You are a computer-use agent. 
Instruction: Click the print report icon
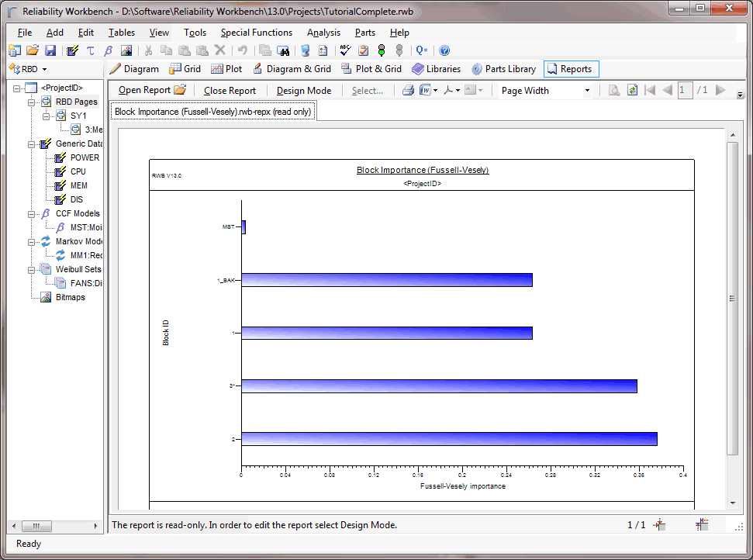point(408,91)
